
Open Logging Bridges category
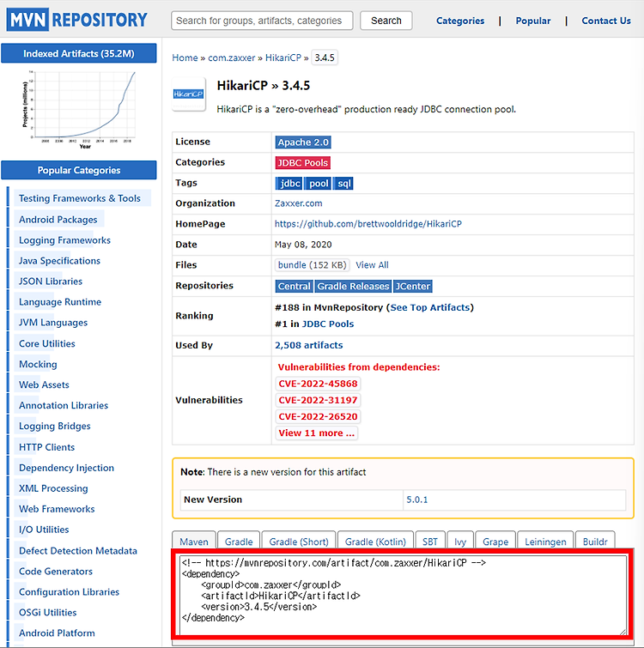[x=55, y=426]
